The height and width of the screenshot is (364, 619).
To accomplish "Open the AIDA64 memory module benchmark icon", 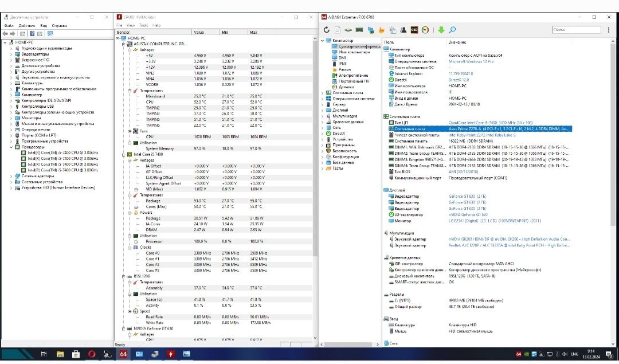I will coord(359,30).
